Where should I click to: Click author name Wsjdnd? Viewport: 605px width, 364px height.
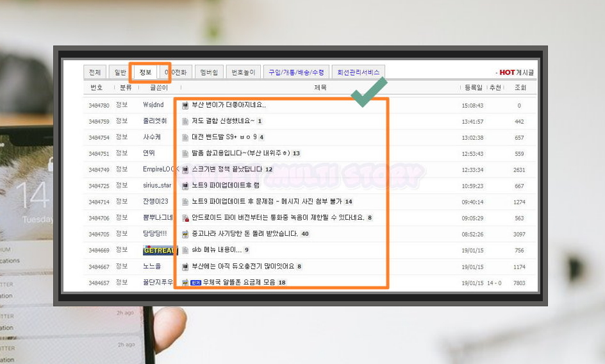click(x=153, y=105)
